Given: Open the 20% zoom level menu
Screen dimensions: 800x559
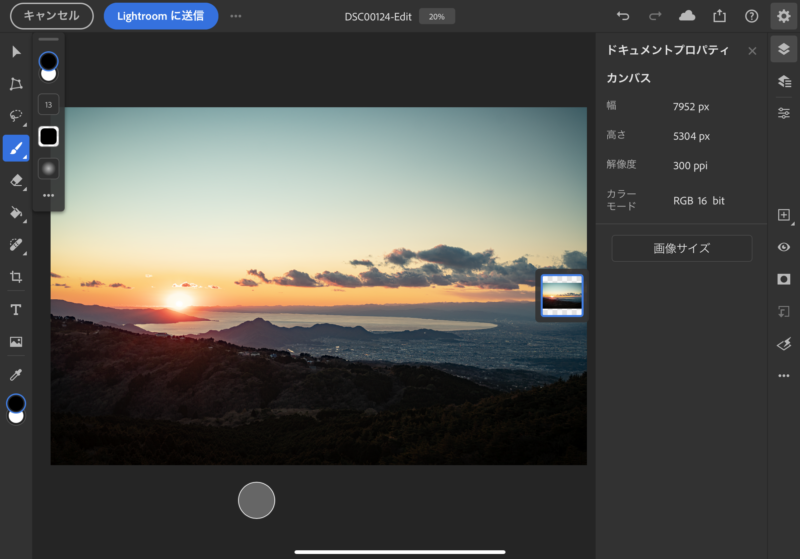Looking at the screenshot, I should pos(437,16).
